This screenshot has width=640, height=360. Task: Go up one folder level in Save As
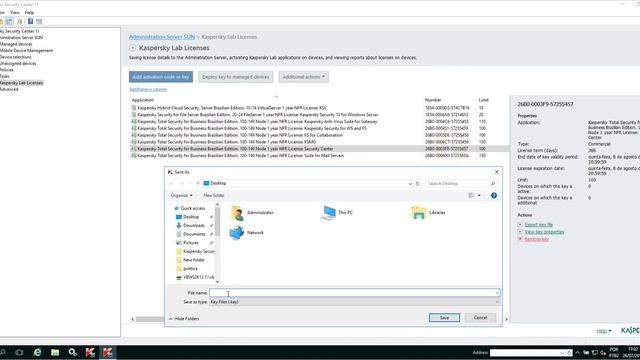click(198, 184)
